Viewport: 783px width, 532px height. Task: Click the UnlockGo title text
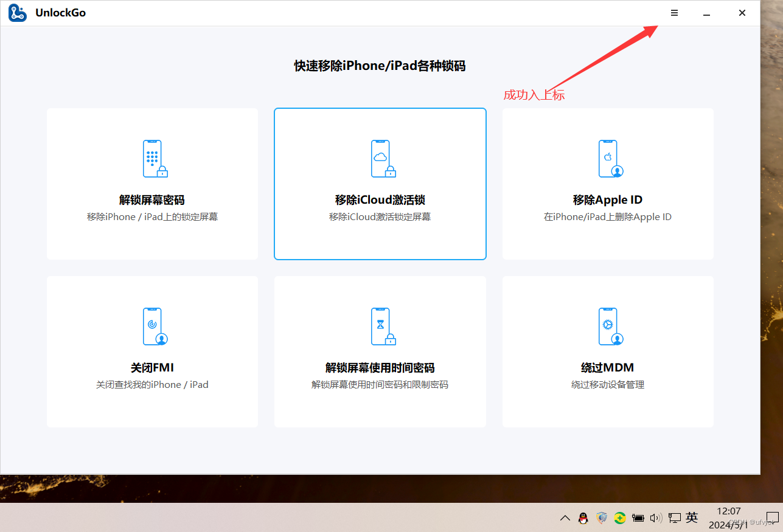60,13
